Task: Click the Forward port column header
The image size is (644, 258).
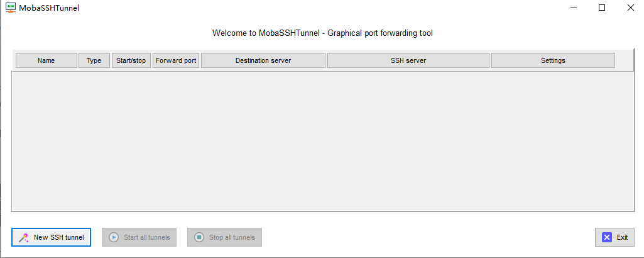Action: [x=176, y=60]
